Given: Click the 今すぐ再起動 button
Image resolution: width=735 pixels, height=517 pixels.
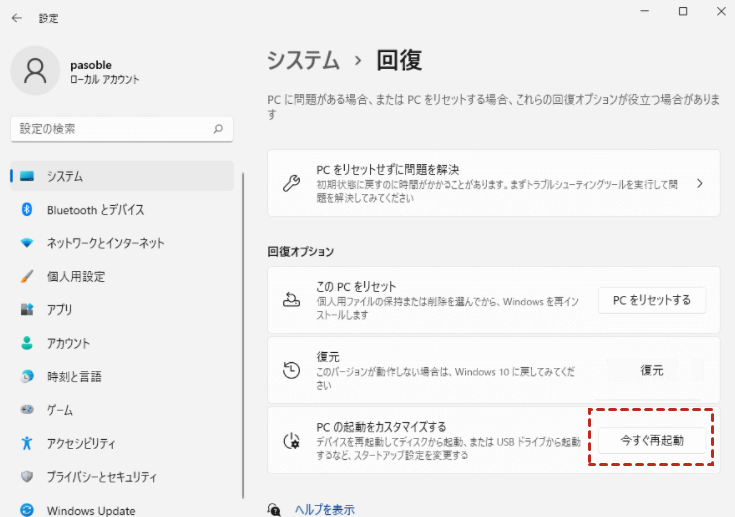Looking at the screenshot, I should point(652,440).
